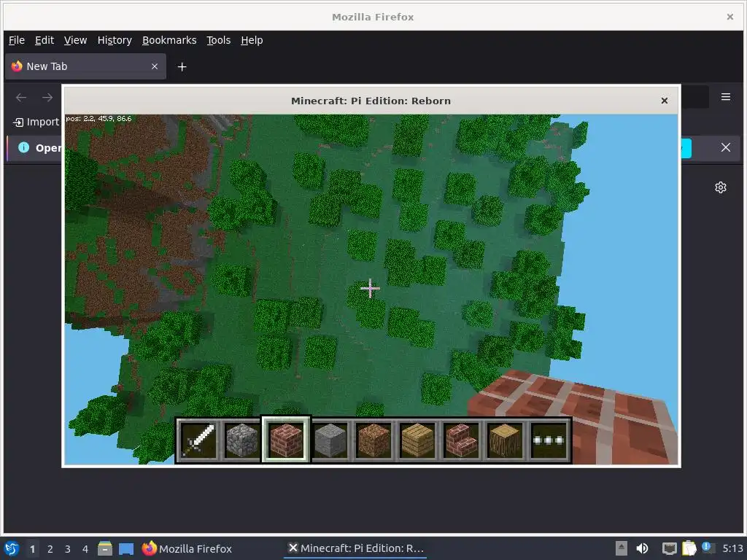The width and height of the screenshot is (747, 560).
Task: Click the pos coordinates text in Minecraft
Action: pos(98,119)
